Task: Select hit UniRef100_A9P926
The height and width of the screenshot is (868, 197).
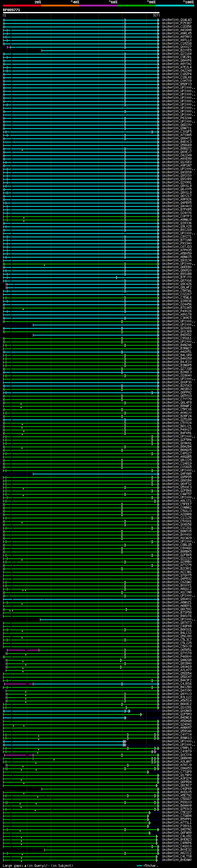Action: 176,200
